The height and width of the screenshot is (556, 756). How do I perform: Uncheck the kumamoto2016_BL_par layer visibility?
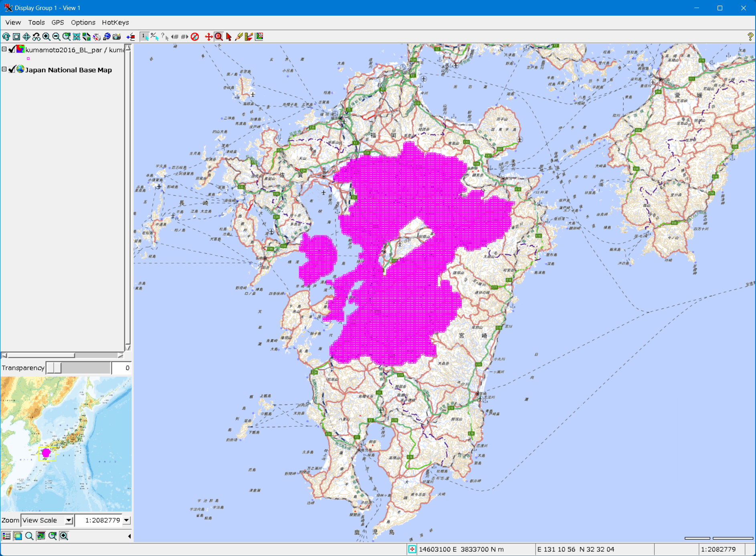point(12,49)
